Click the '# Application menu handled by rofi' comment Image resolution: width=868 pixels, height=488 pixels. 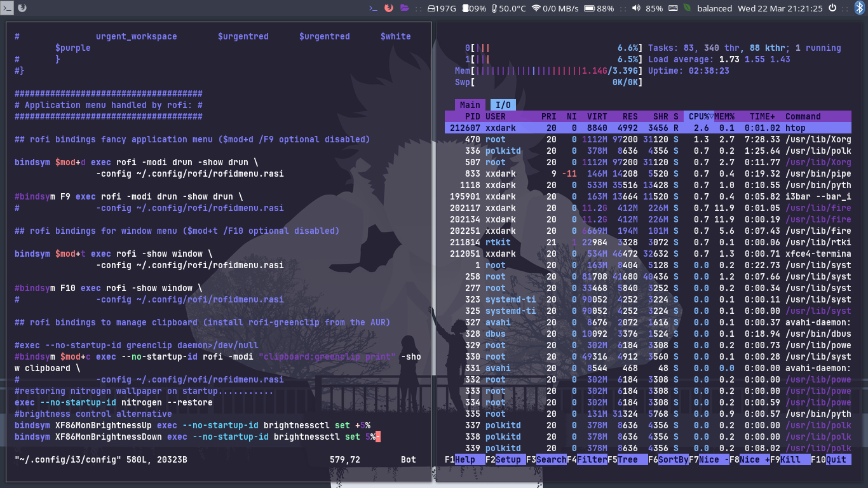(109, 105)
